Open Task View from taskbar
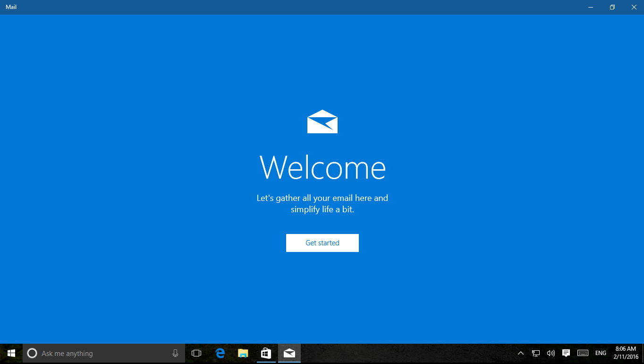 [x=196, y=353]
